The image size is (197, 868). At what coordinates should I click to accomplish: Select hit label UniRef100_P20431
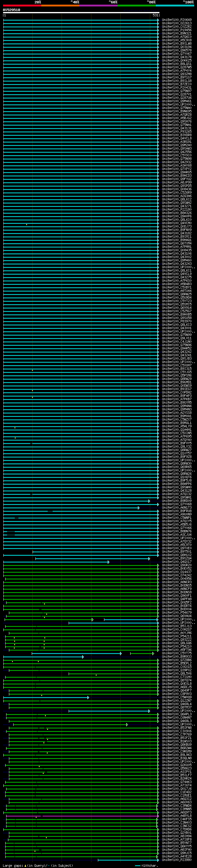click(177, 88)
